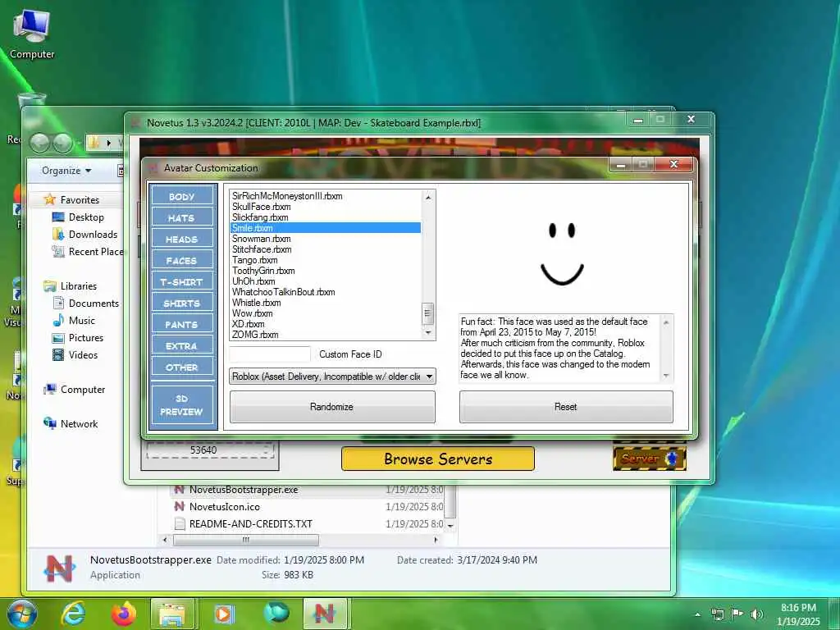840x630 pixels.
Task: Click the Randomize button
Action: [x=332, y=407]
